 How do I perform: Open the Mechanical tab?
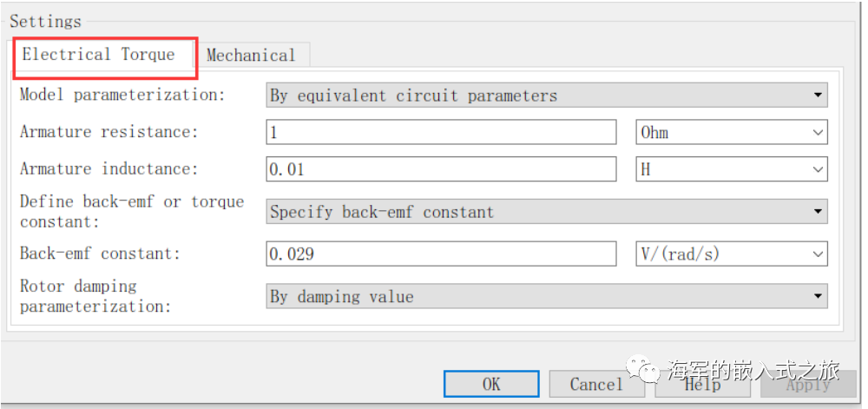251,56
